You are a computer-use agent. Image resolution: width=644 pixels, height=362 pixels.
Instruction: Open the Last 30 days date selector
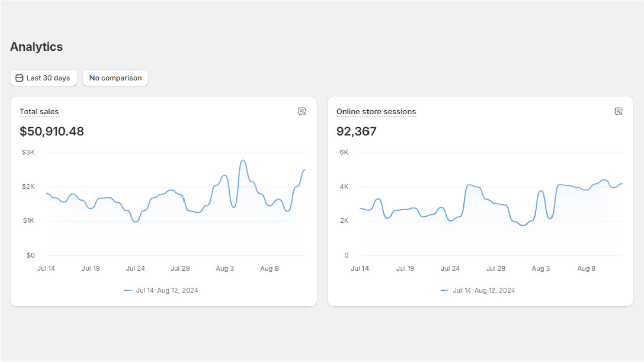pos(44,78)
